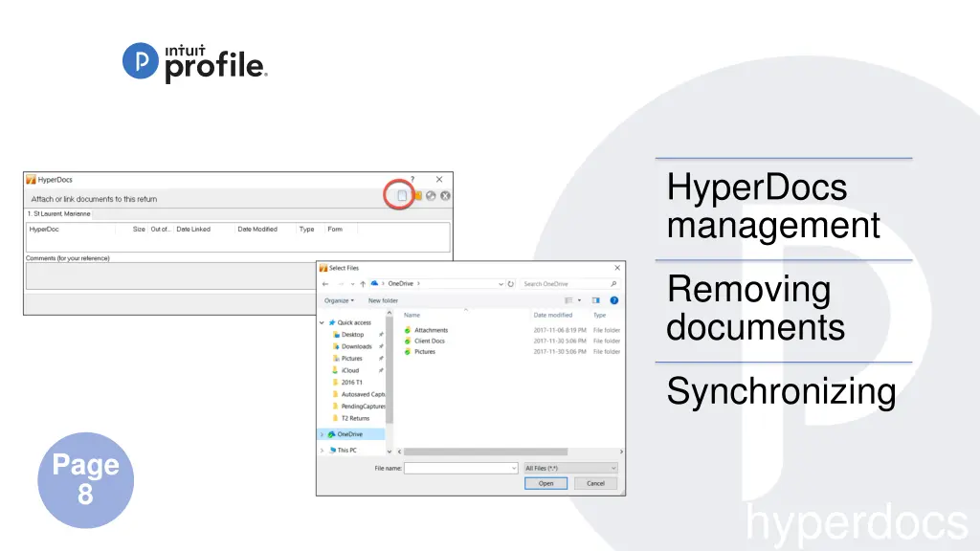Sort files by Name column

412,316
